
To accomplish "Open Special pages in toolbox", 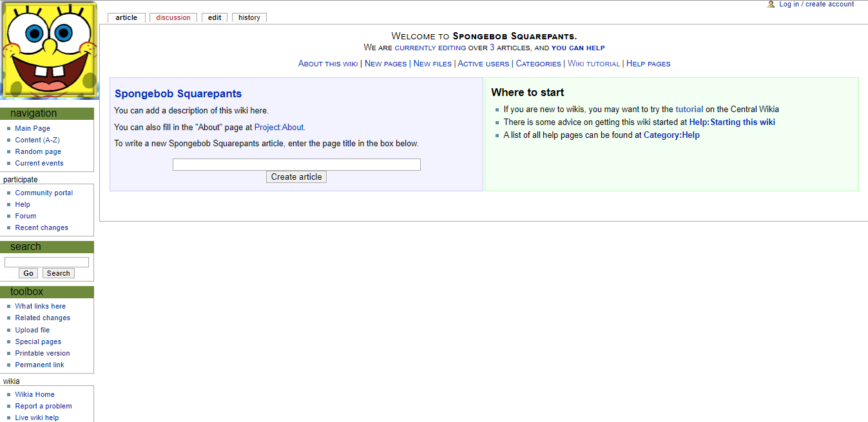I will [38, 342].
